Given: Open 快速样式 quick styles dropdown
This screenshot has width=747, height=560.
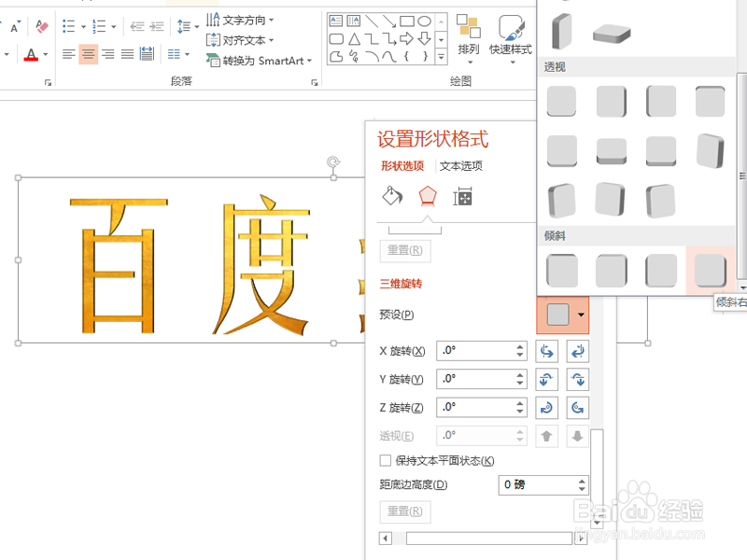Looking at the screenshot, I should 511,39.
